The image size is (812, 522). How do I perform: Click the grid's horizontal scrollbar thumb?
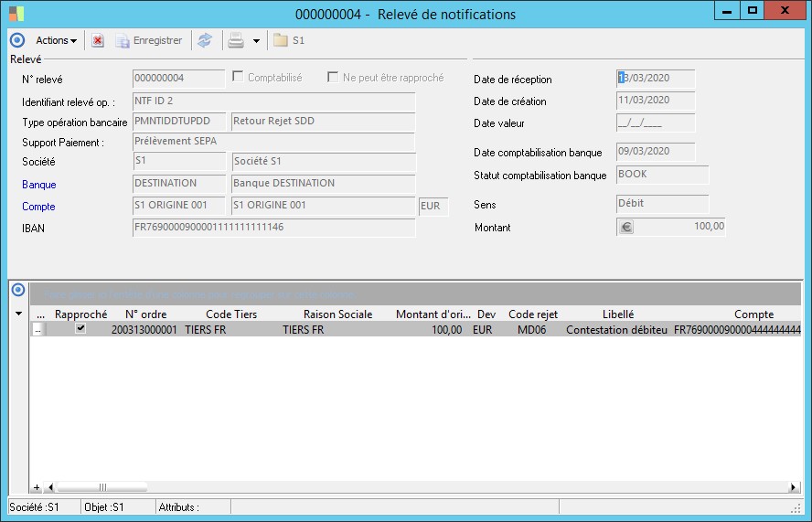click(x=102, y=488)
